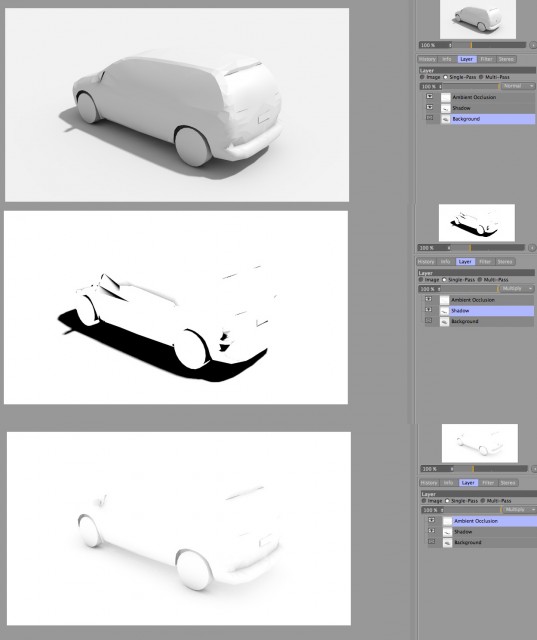
Task: Open the Normal blend mode dropdown
Action: click(x=517, y=86)
